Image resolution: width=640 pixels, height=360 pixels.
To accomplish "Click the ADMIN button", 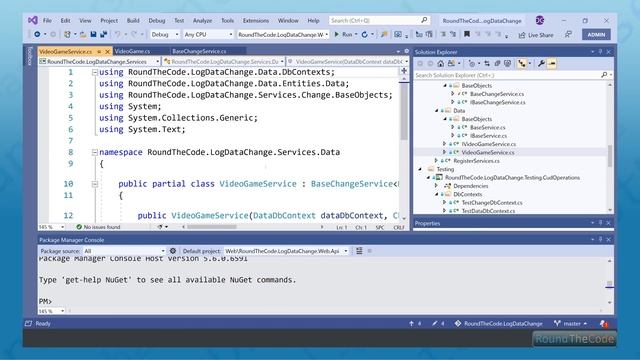I will pyautogui.click(x=596, y=35).
